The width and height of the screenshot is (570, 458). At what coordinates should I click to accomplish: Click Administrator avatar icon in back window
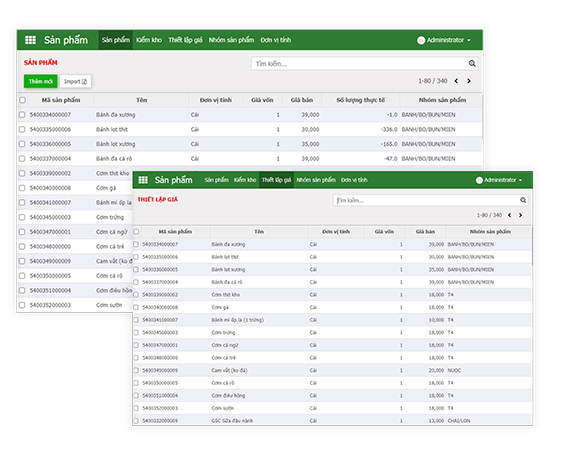click(421, 40)
